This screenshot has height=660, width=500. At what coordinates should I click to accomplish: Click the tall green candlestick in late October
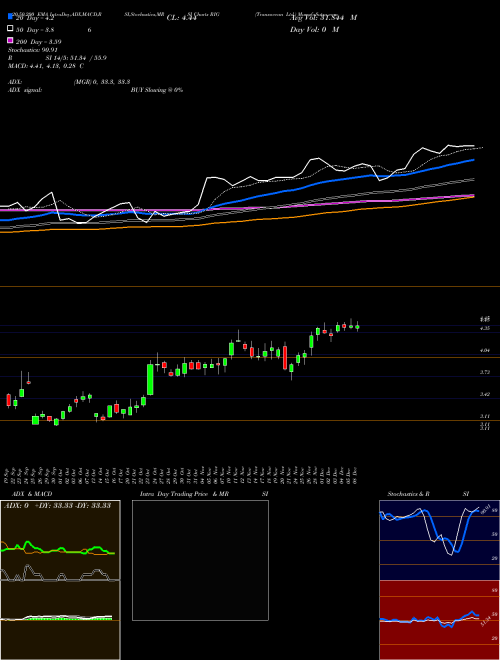tap(150, 379)
